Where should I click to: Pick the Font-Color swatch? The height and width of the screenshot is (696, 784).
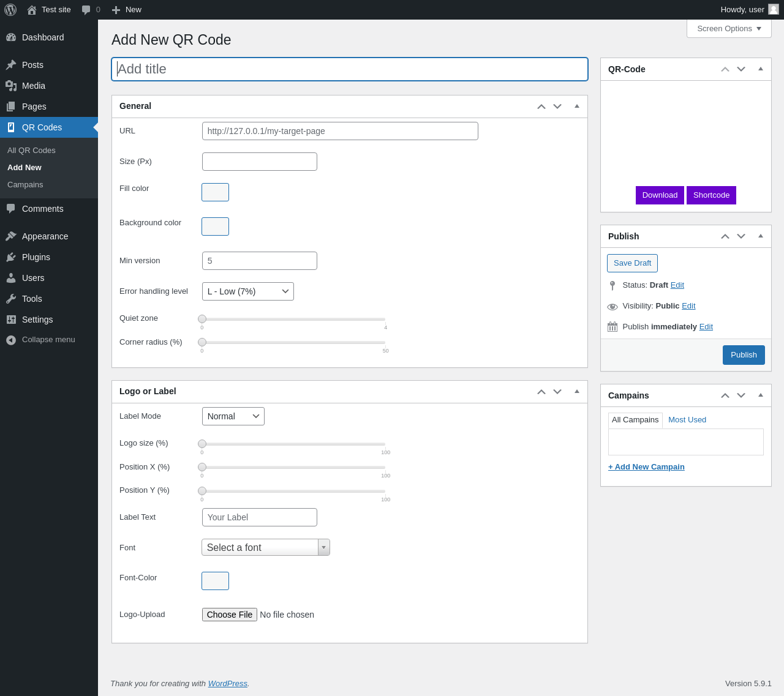[x=215, y=581]
